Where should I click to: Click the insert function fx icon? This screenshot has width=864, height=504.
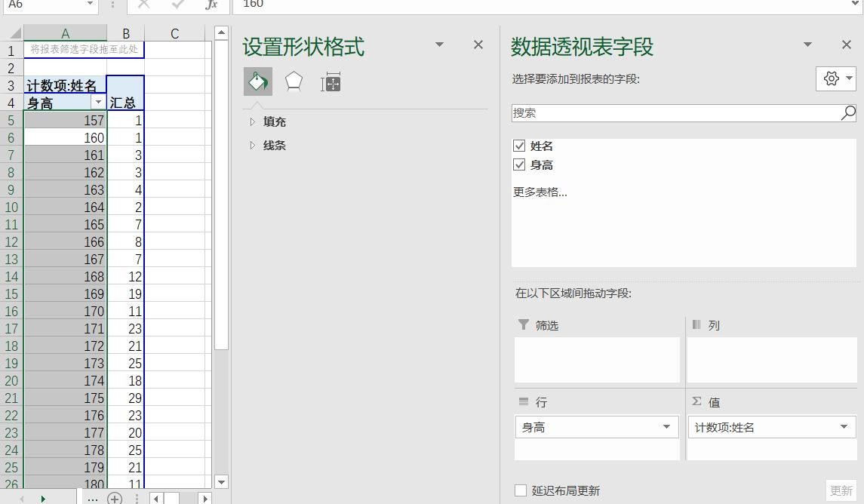[x=211, y=5]
